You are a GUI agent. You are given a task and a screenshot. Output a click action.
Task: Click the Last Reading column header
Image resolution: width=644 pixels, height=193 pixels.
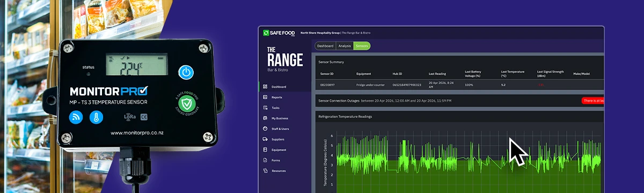click(x=437, y=73)
